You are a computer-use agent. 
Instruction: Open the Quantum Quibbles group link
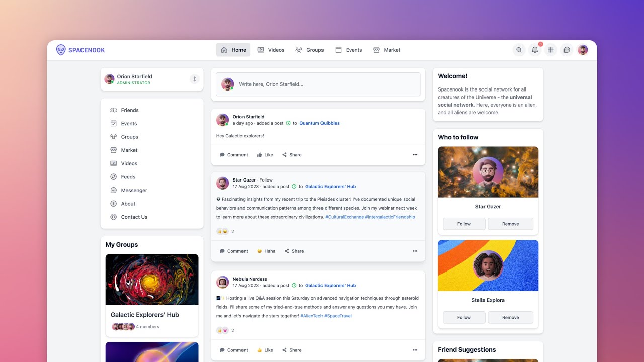click(x=319, y=123)
